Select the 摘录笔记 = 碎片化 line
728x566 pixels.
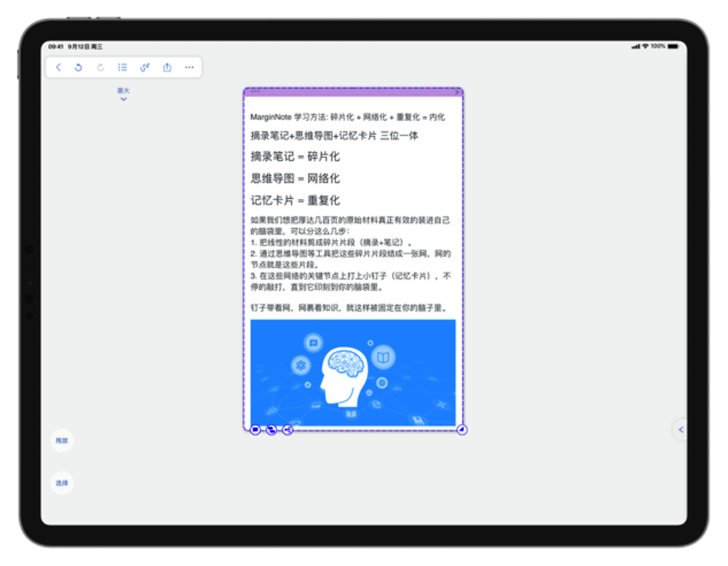[296, 157]
